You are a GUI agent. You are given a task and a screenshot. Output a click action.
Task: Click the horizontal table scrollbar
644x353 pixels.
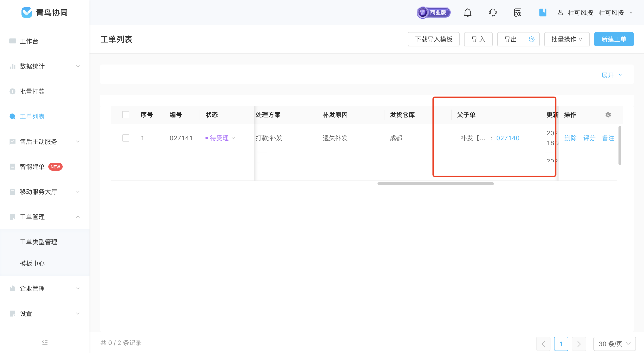[x=435, y=184]
